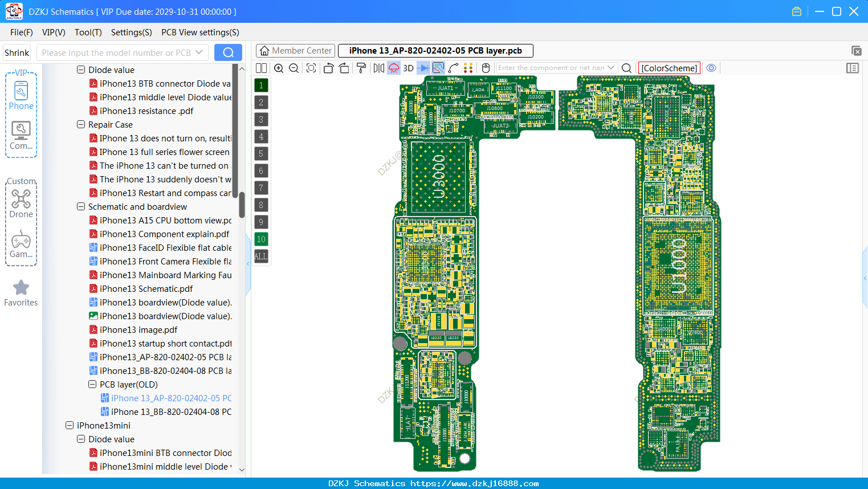Image resolution: width=868 pixels, height=489 pixels.
Task: Open iPhone13 Component explain.pdf
Action: click(x=164, y=234)
